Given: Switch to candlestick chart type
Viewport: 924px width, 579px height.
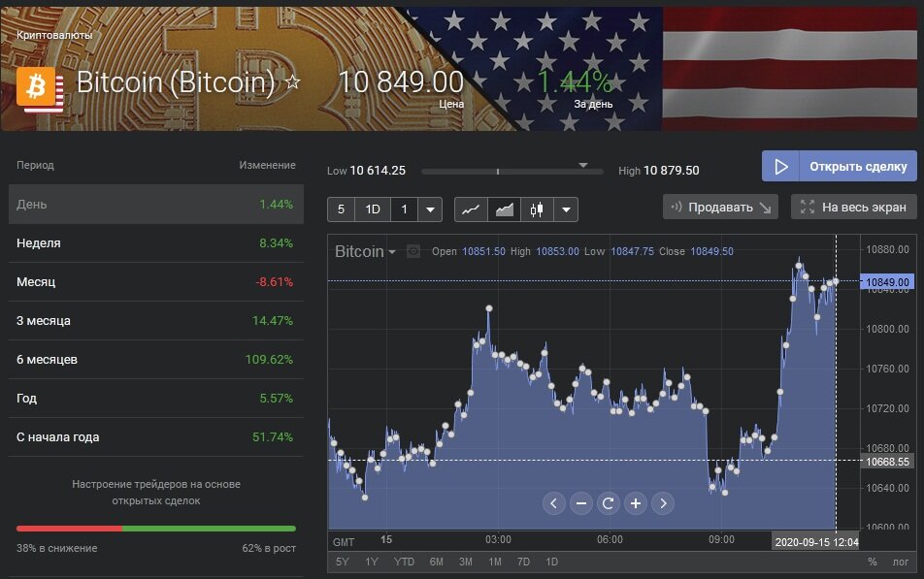Looking at the screenshot, I should tap(536, 209).
